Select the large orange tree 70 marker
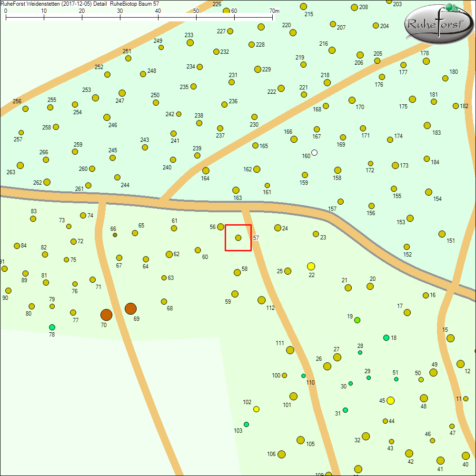The height and width of the screenshot is (476, 476). [x=106, y=315]
